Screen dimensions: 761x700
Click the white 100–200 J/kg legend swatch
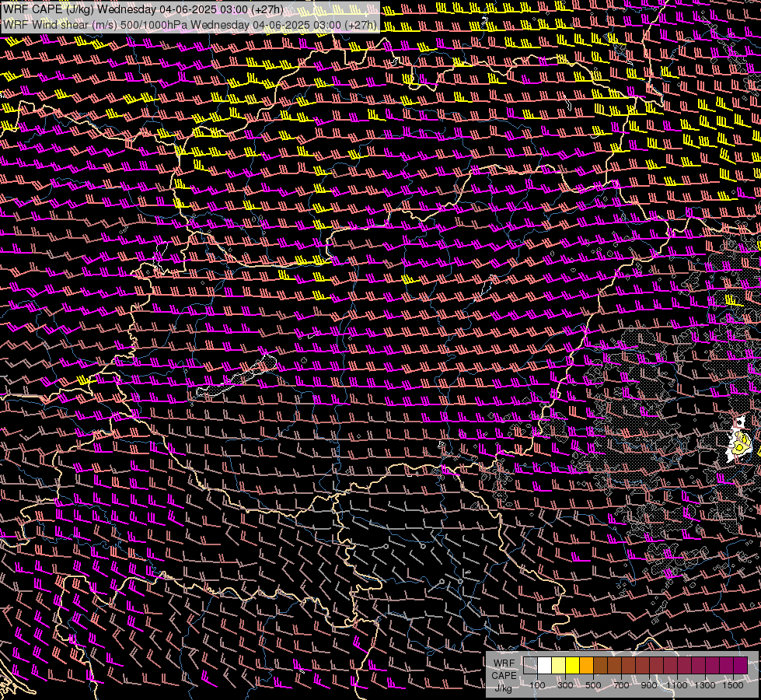coord(545,666)
